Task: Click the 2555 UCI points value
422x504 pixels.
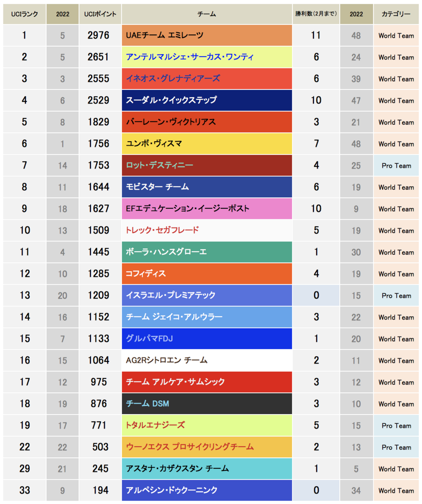Action: point(98,79)
